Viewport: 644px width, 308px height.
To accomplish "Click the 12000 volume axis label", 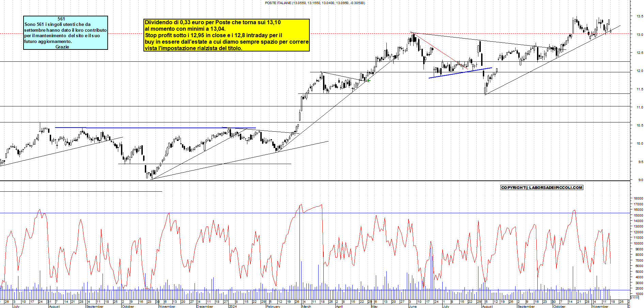I will [638, 232].
